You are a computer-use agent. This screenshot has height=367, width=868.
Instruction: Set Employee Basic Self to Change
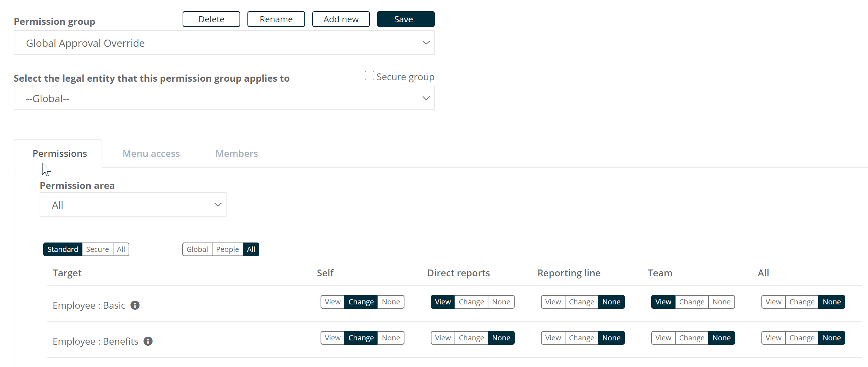click(x=361, y=302)
